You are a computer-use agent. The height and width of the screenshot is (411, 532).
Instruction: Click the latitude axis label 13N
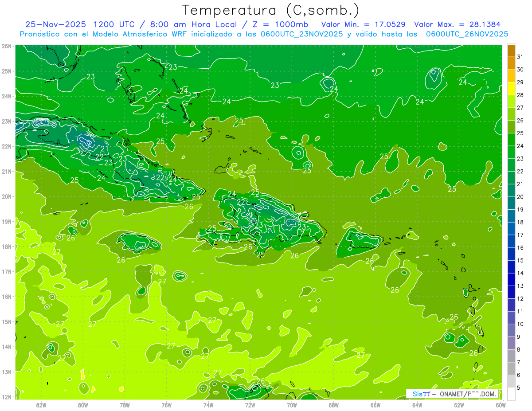point(7,372)
